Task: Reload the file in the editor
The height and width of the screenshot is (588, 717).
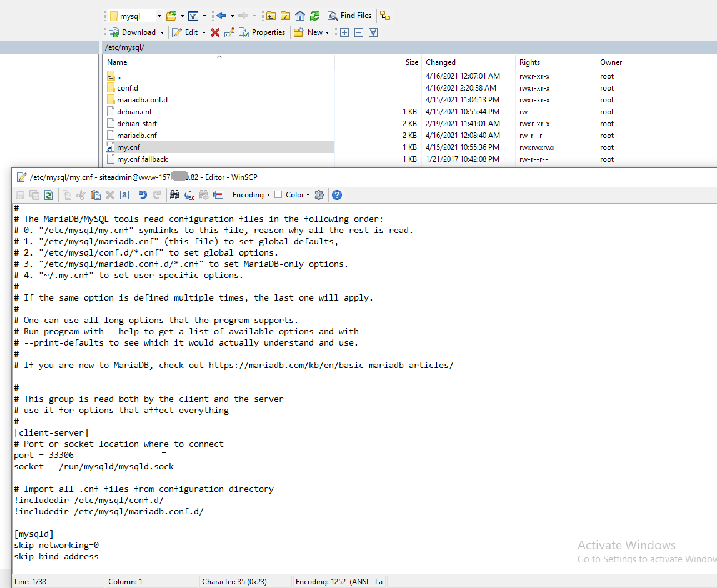Action: click(49, 195)
